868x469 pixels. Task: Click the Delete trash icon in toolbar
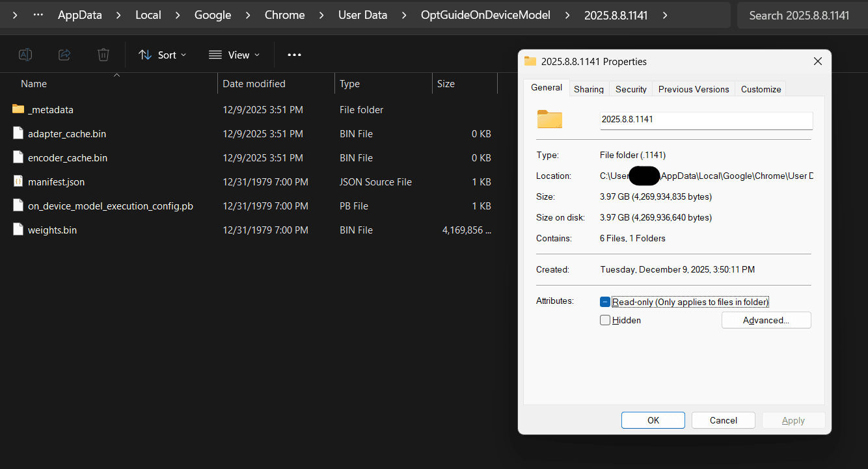pos(103,55)
